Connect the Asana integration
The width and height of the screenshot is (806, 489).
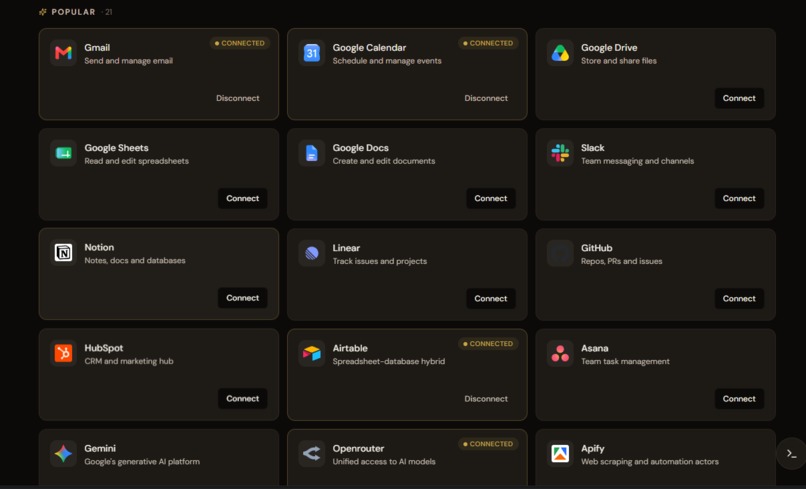coord(739,399)
